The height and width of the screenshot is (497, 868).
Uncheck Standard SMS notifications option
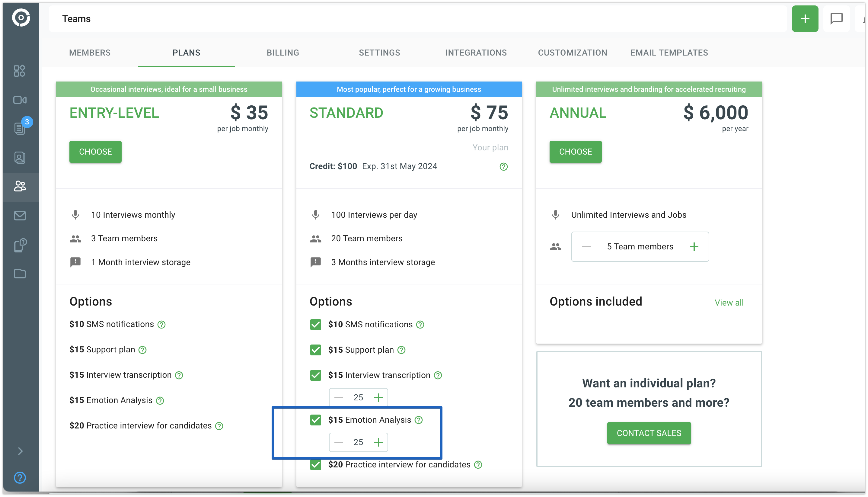pos(316,324)
